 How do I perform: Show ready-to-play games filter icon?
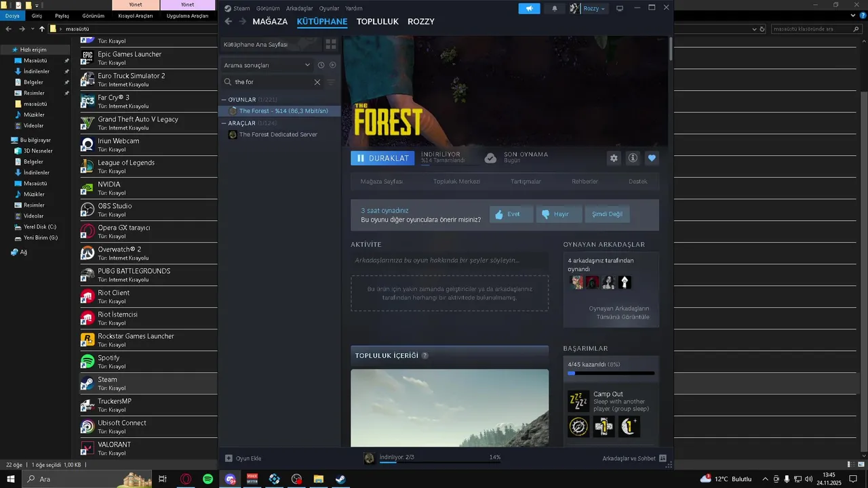332,65
